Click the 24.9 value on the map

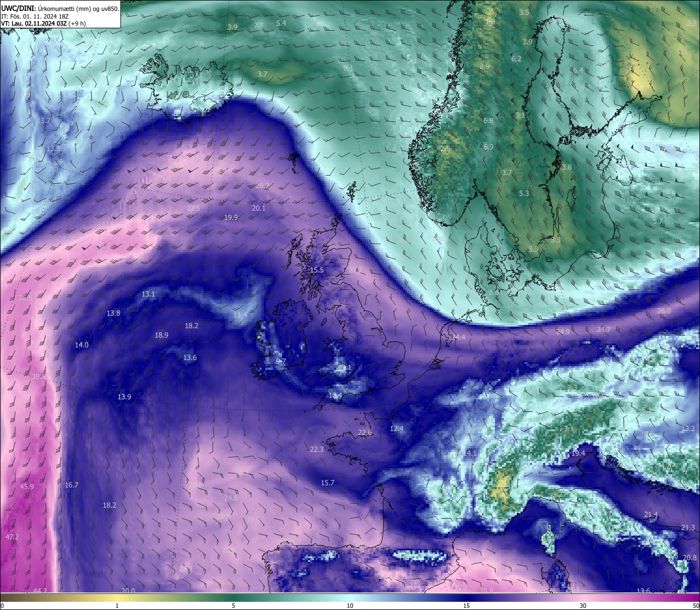(563, 332)
